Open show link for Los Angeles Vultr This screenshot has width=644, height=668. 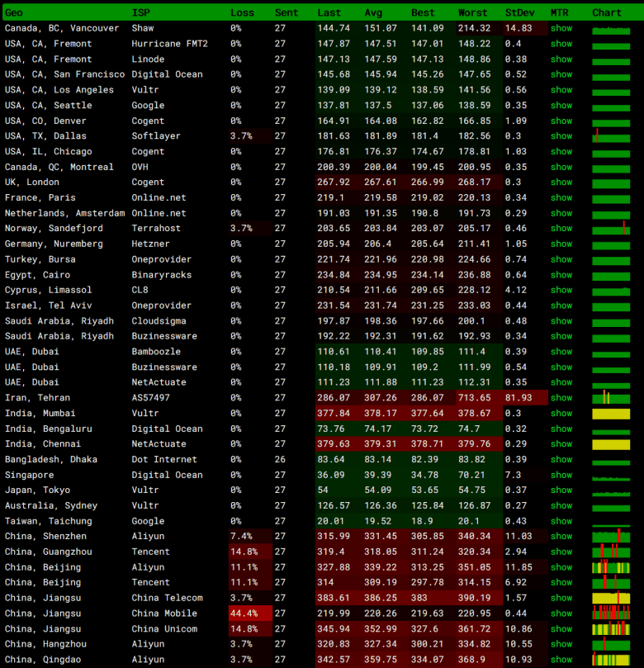[x=561, y=90]
